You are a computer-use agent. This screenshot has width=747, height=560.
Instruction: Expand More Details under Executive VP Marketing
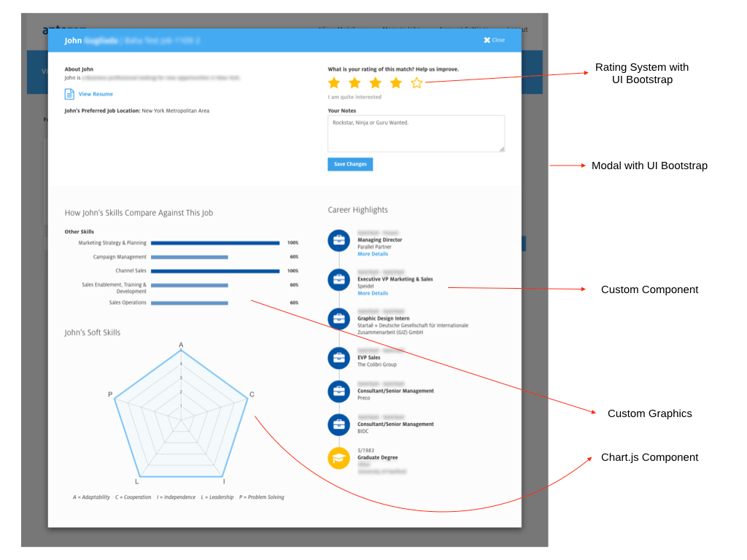[x=373, y=293]
